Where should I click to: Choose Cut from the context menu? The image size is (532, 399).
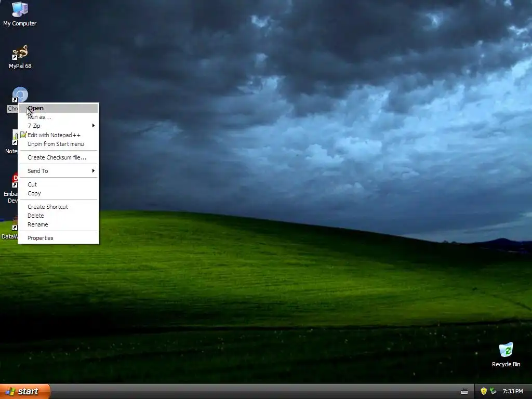tap(58, 184)
